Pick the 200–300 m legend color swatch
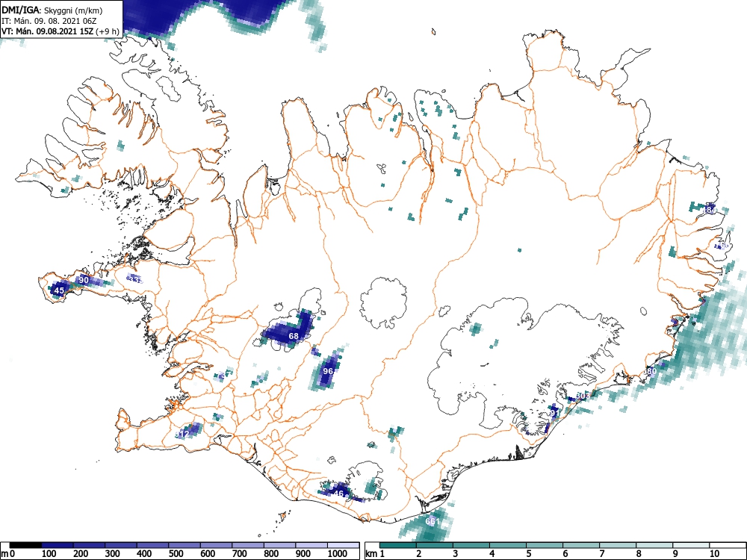 tap(89, 545)
